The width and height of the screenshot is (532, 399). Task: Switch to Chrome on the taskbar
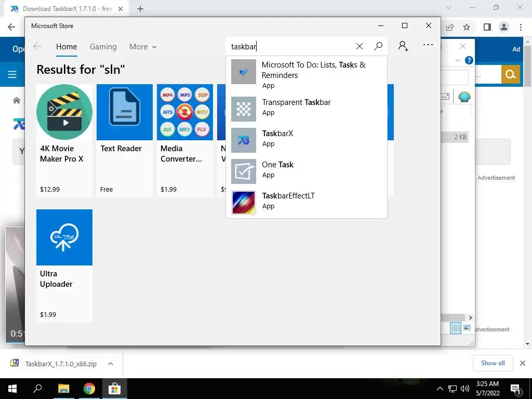pos(89,389)
